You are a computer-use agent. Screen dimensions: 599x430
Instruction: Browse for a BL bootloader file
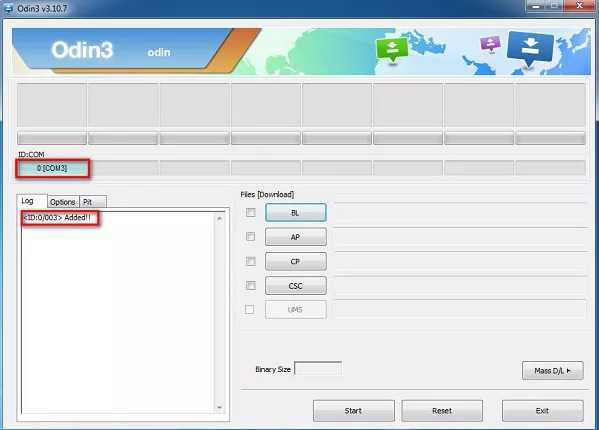click(296, 212)
